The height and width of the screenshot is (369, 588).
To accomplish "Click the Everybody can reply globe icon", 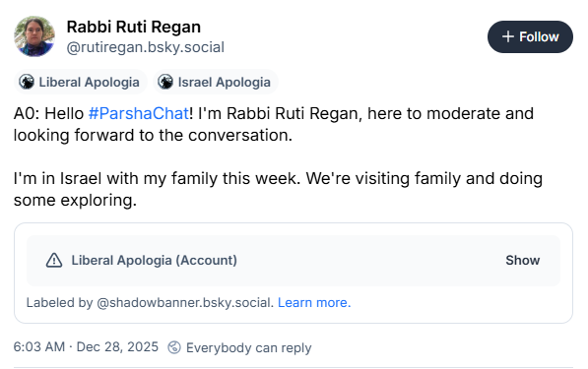I will 174,347.
